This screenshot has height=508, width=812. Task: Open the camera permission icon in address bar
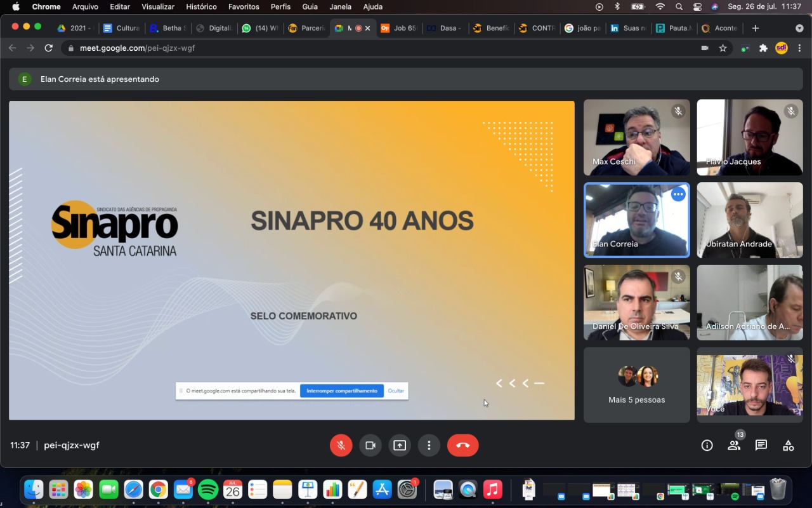pyautogui.click(x=704, y=48)
